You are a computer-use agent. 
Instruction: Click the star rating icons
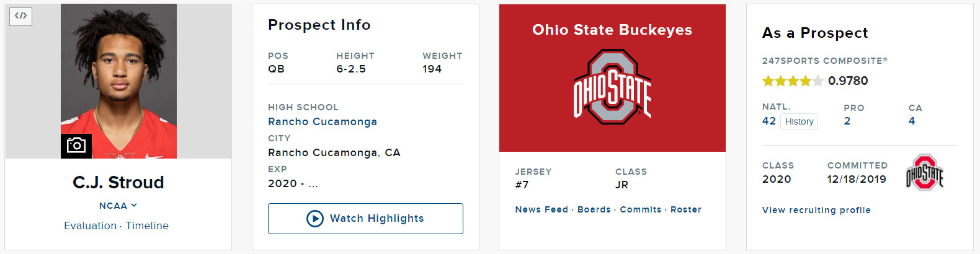point(793,81)
